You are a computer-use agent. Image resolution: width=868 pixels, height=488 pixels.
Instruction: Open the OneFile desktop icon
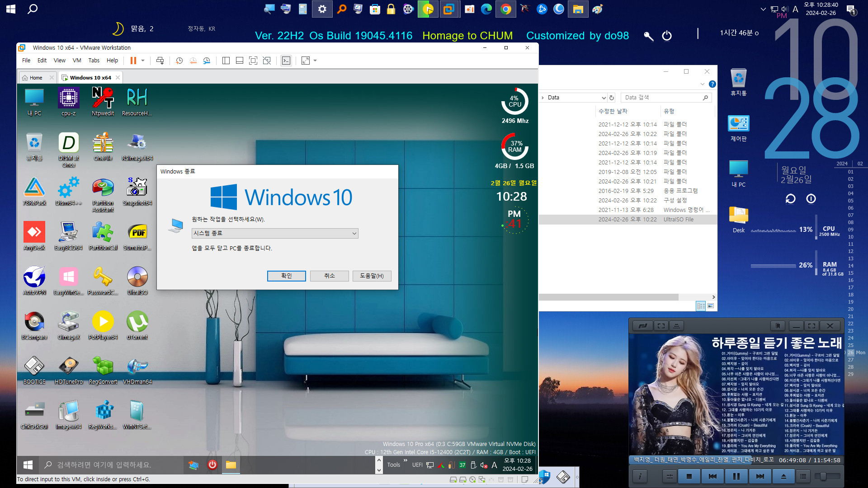[103, 146]
